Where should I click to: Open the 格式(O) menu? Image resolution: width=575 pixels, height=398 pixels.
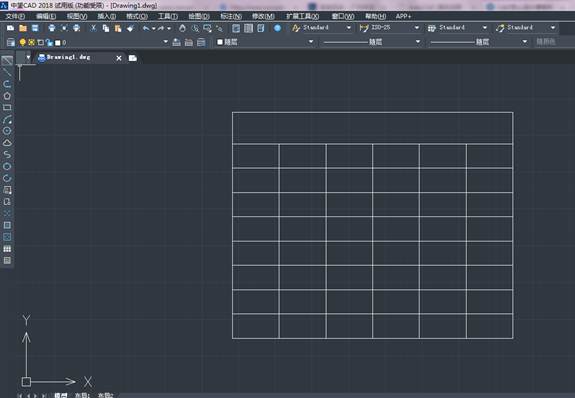[137, 16]
